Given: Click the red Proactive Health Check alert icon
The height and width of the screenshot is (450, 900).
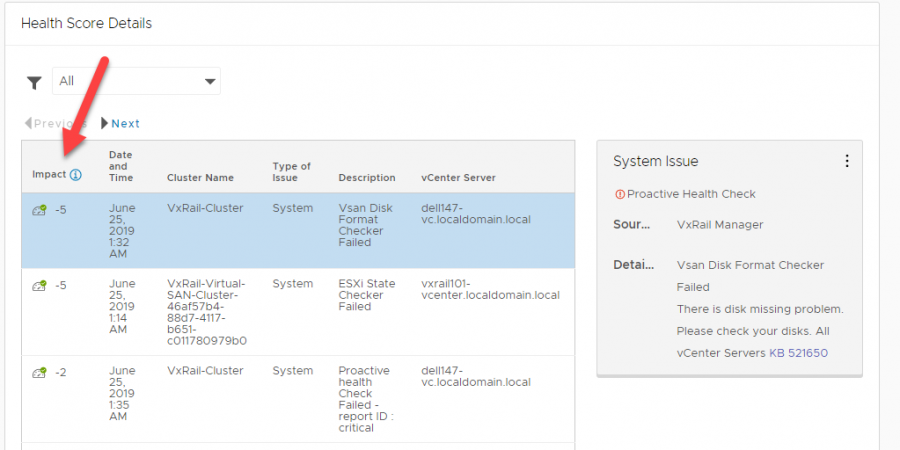Looking at the screenshot, I should tap(619, 194).
